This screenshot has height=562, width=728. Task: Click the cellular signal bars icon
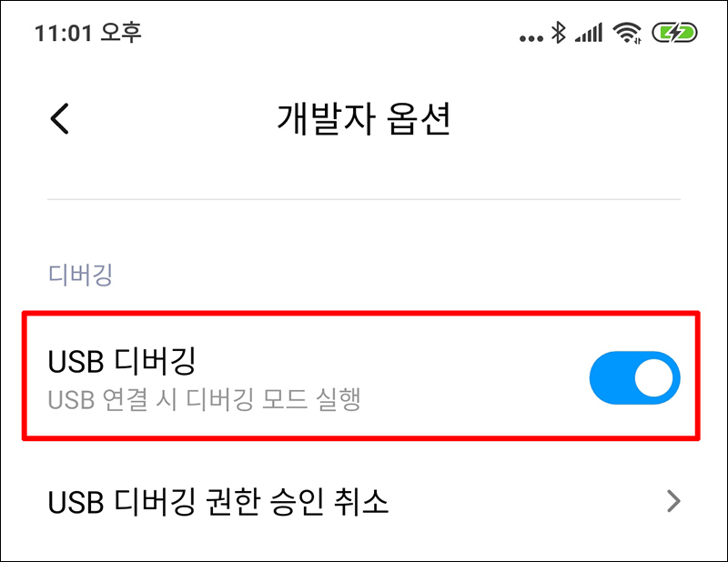click(588, 33)
